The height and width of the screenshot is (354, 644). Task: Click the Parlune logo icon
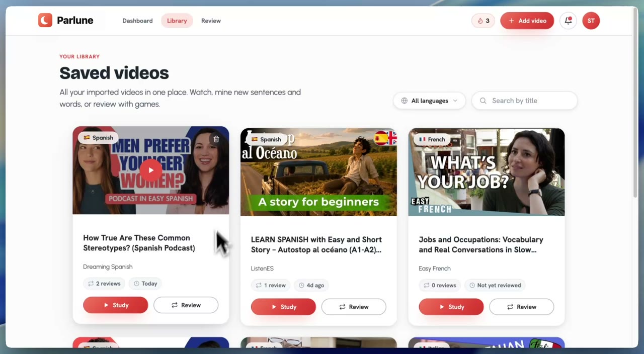coord(45,20)
